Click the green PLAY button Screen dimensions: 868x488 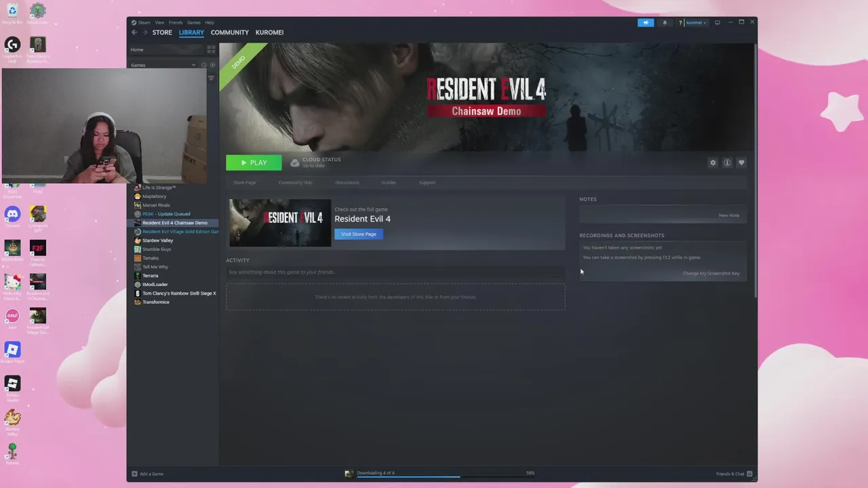(254, 163)
